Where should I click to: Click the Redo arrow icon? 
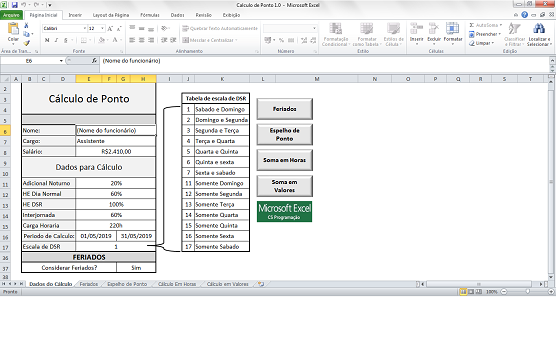(x=37, y=5)
